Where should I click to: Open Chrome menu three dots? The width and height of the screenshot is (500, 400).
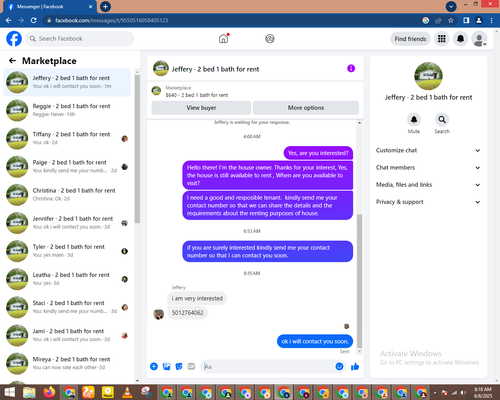tap(492, 20)
